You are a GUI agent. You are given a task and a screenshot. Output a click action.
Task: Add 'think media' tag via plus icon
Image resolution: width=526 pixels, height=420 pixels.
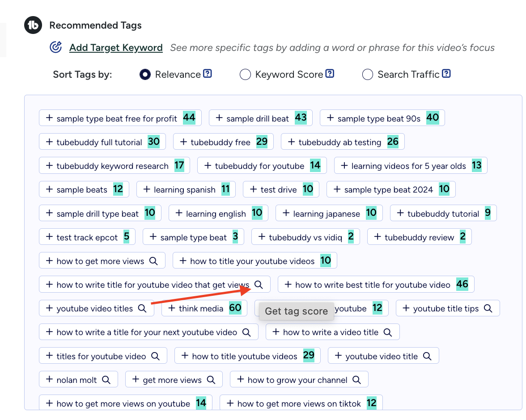pos(173,308)
